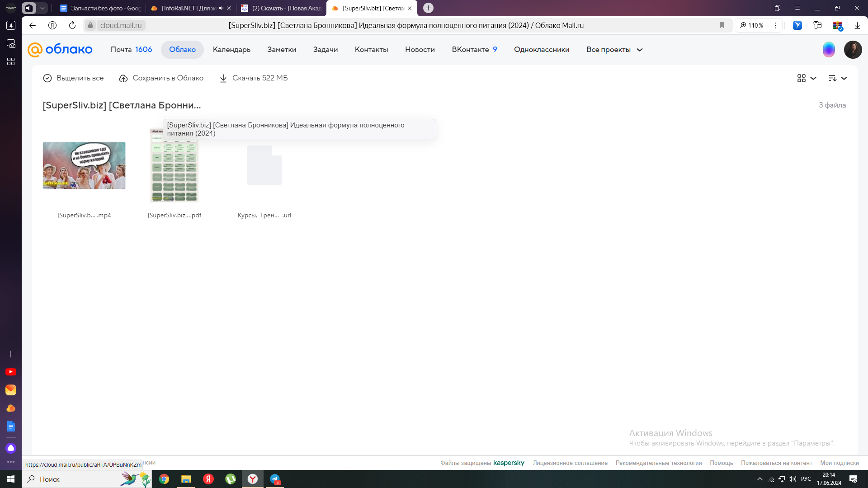
Task: Switch to the Запчасти без фото tab
Action: [x=101, y=8]
